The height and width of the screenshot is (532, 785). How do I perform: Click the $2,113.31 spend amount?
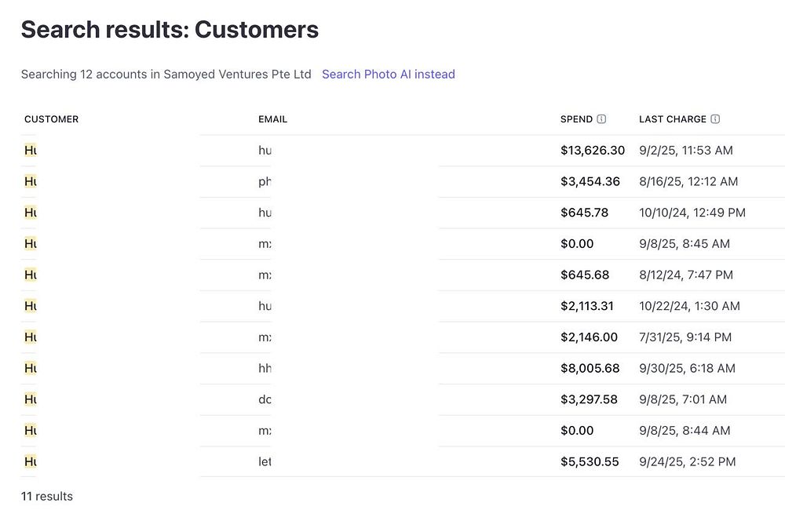tap(585, 306)
